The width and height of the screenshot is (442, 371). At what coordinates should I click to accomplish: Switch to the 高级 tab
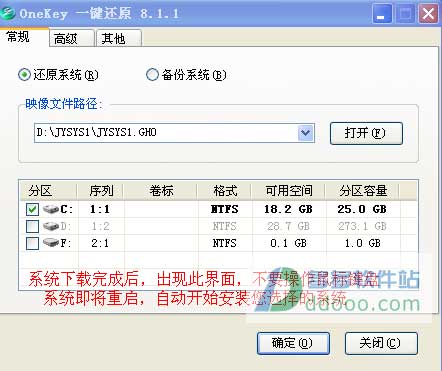tap(72, 38)
